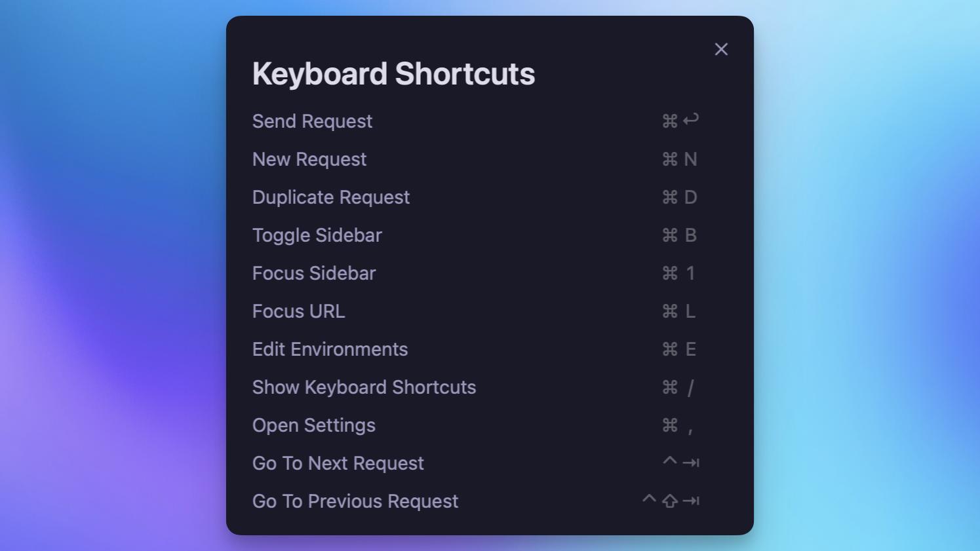The width and height of the screenshot is (980, 551).
Task: Click the Command B key hint
Action: (x=679, y=235)
